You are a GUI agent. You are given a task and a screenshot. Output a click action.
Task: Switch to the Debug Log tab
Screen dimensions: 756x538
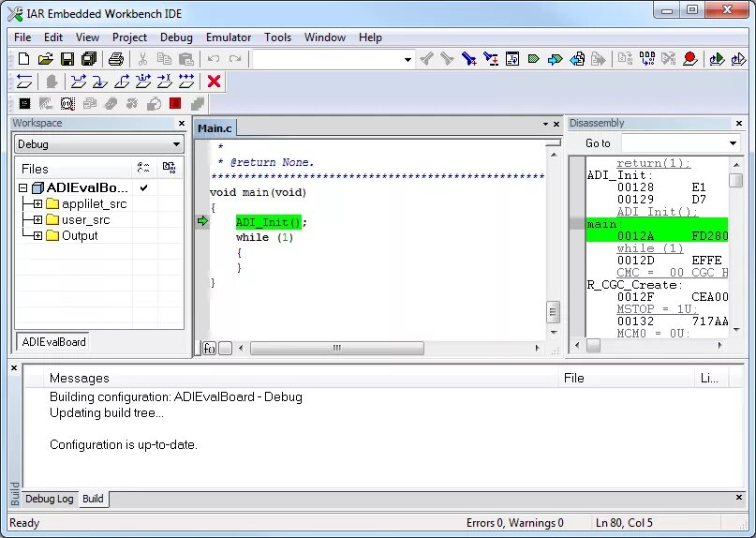tap(49, 499)
